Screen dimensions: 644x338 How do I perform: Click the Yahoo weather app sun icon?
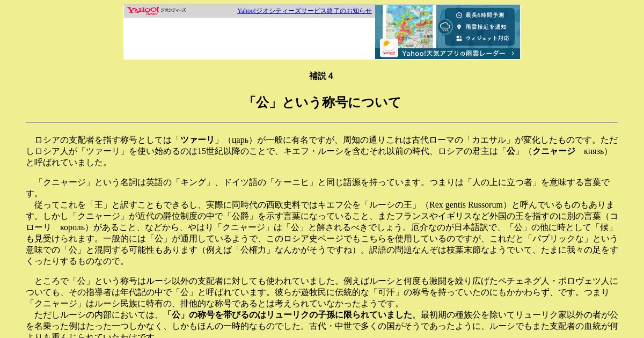[389, 48]
